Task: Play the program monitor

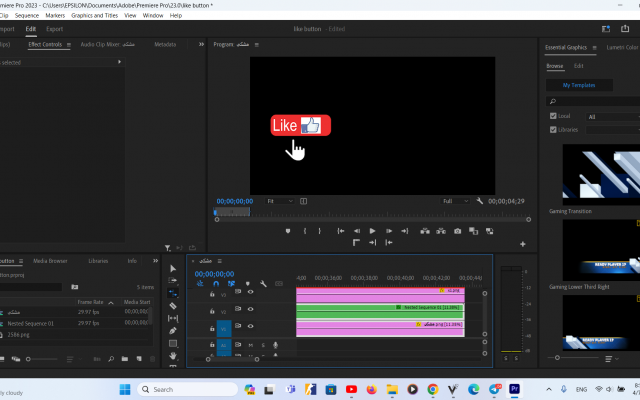Action: pos(372,231)
